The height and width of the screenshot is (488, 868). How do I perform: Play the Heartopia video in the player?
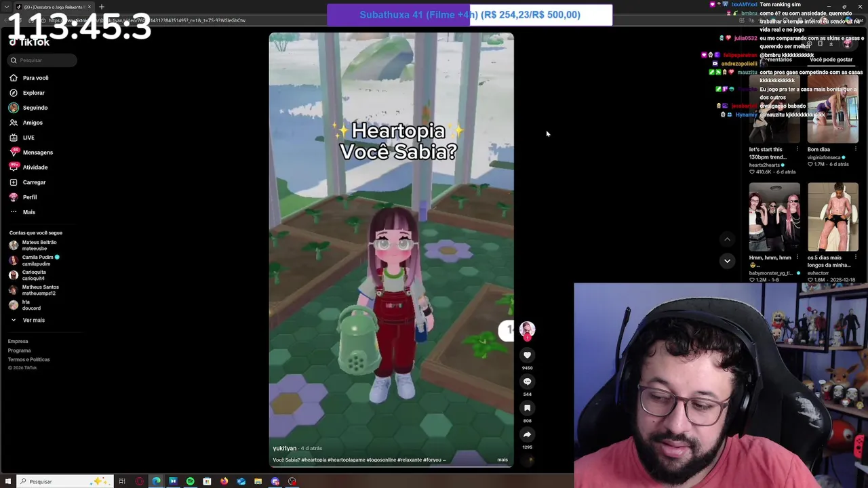tap(391, 249)
